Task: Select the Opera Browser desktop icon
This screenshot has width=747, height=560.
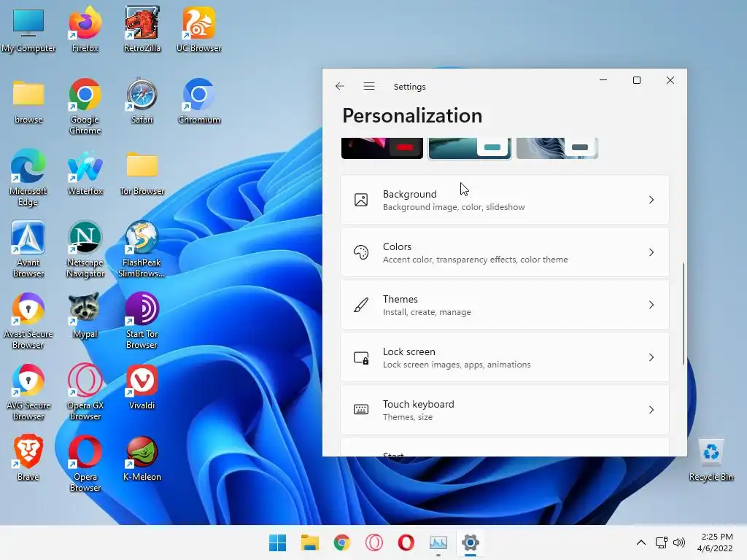Action: pyautogui.click(x=85, y=463)
